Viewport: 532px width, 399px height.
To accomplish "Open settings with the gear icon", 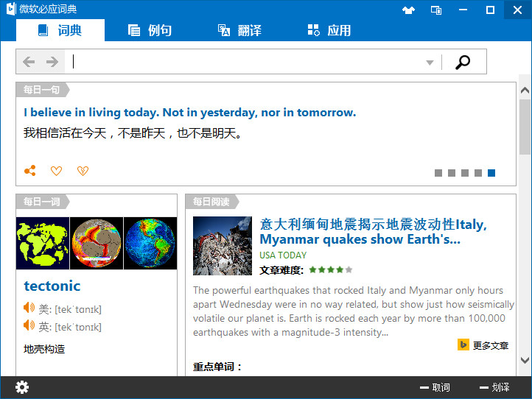I will point(22,387).
